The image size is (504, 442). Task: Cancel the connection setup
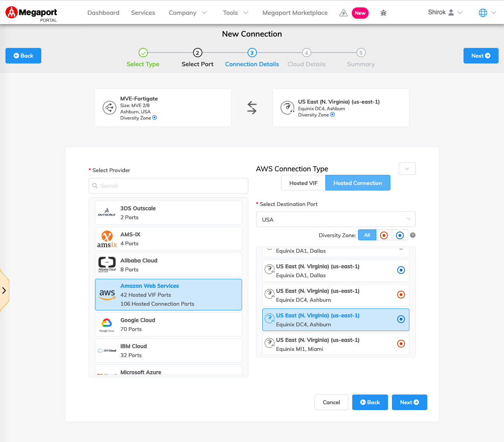click(x=331, y=402)
